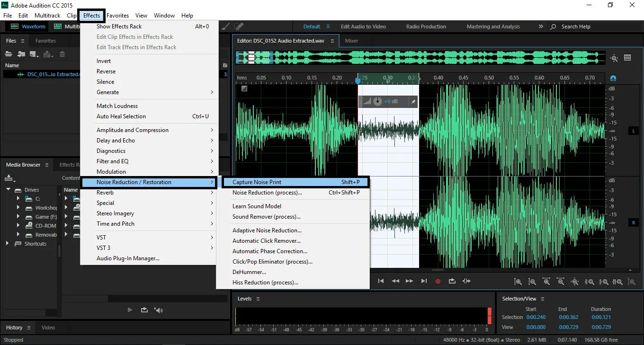
Task: Open editor view options list icon
Action: click(627, 58)
